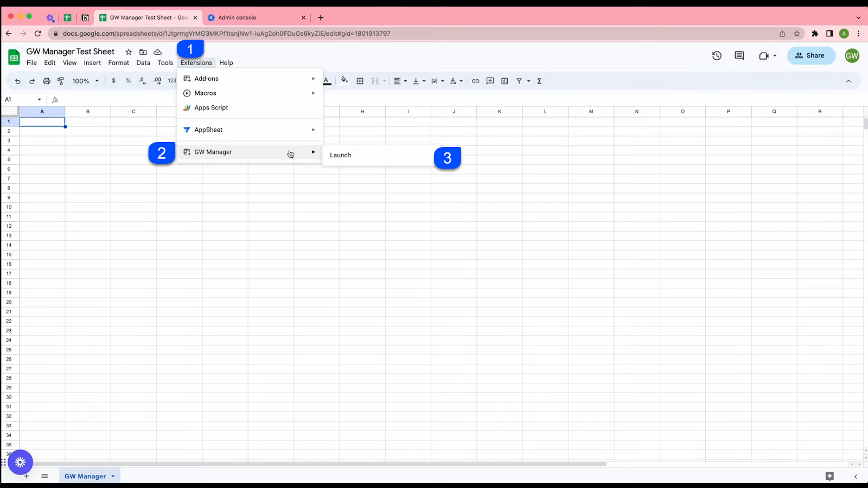868x488 pixels.
Task: Increase decimal places
Action: 157,81
